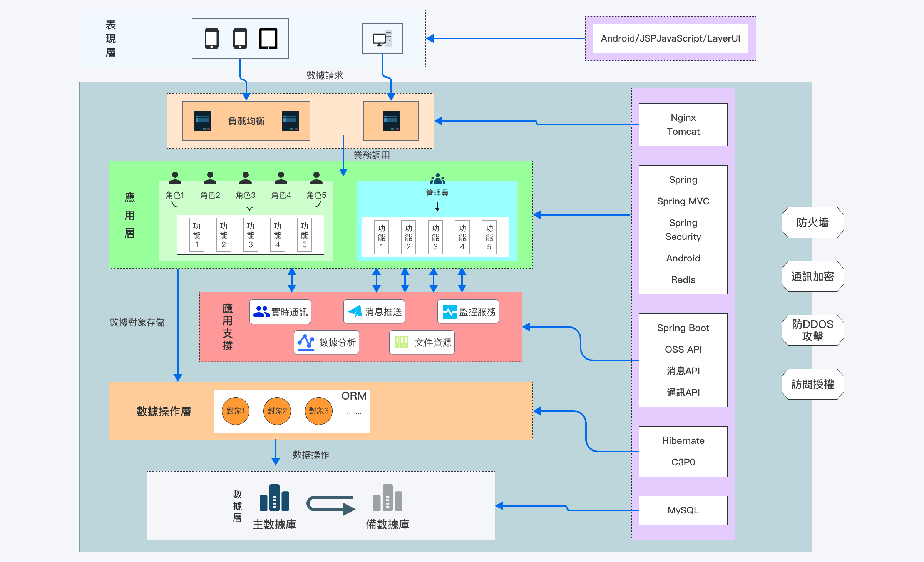Select the single server icon beside 負載均衡
The height and width of the screenshot is (562, 924).
point(391,121)
